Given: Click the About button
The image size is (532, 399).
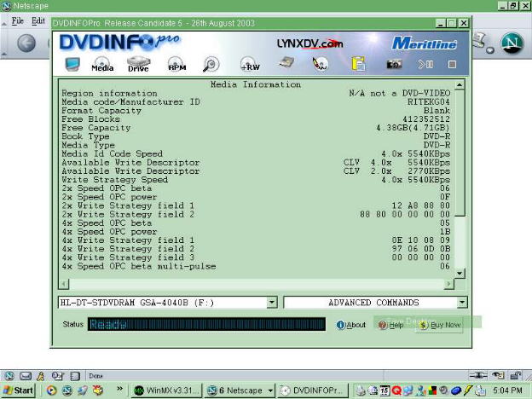Looking at the screenshot, I should [350, 325].
